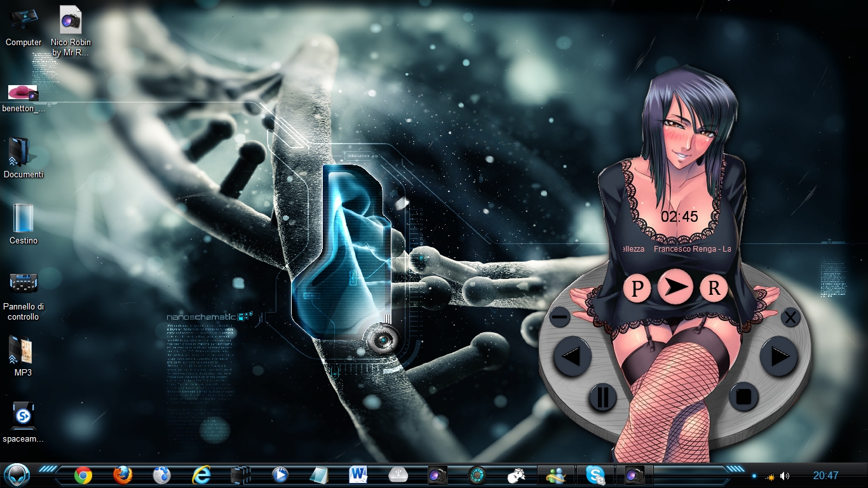Skip to the previous track
Screen dimensions: 868x488
572,356
